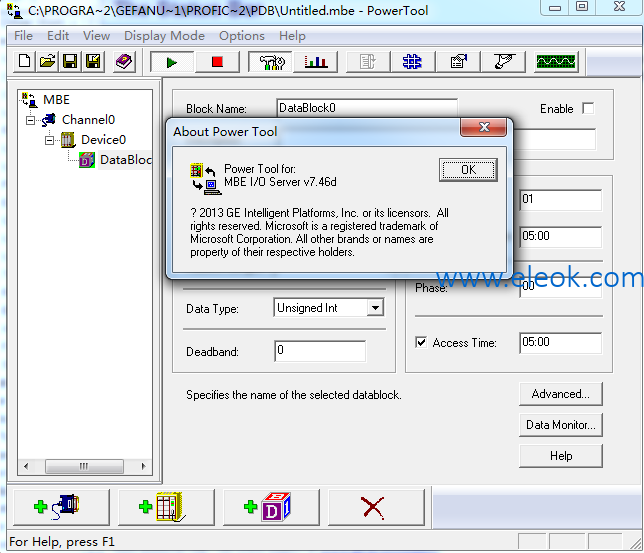Open the Edit menu

[58, 36]
